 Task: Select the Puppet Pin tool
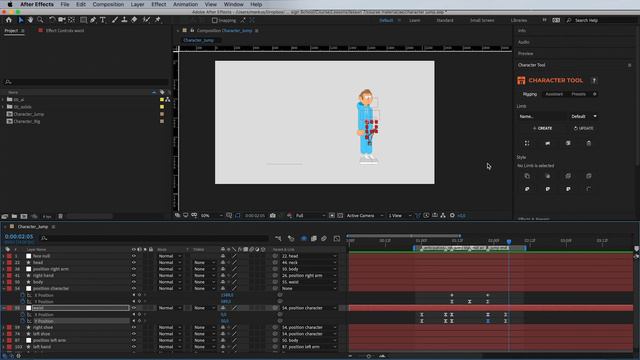point(158,20)
